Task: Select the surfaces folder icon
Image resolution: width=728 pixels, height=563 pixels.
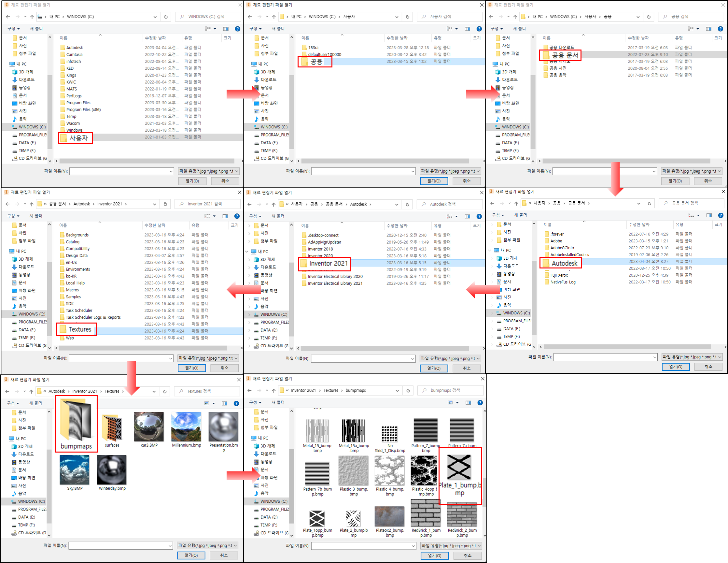Action: [x=112, y=428]
